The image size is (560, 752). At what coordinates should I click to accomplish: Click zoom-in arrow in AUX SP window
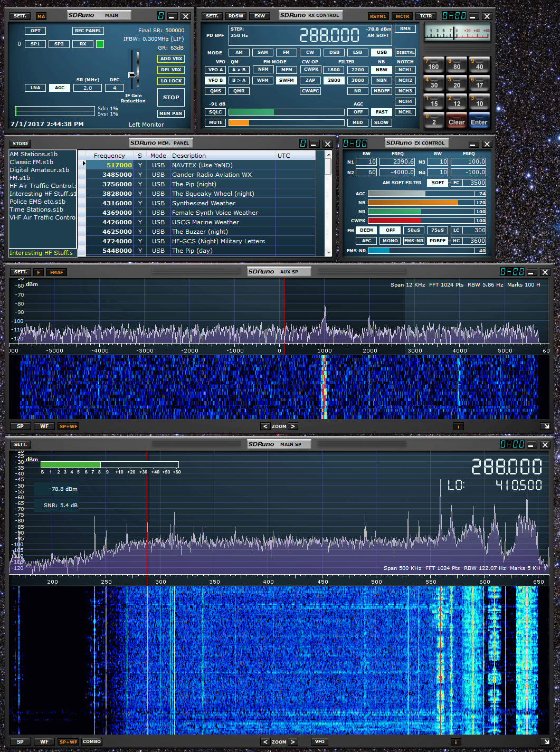click(293, 426)
